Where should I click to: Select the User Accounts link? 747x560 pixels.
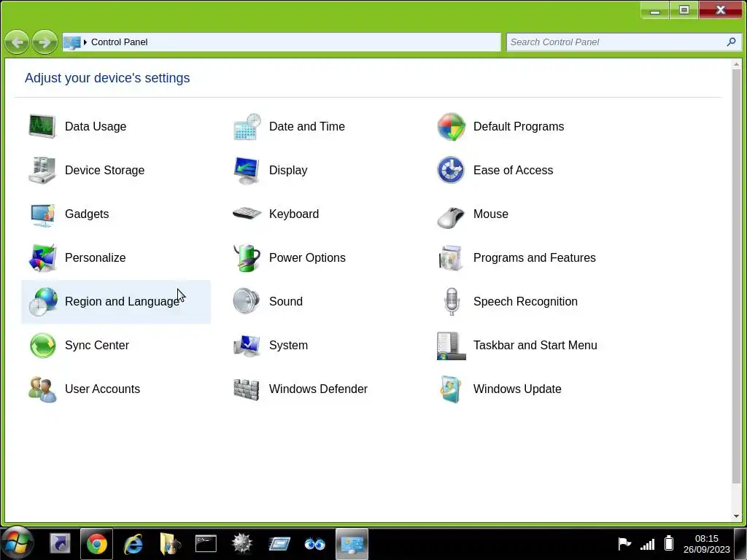102,389
